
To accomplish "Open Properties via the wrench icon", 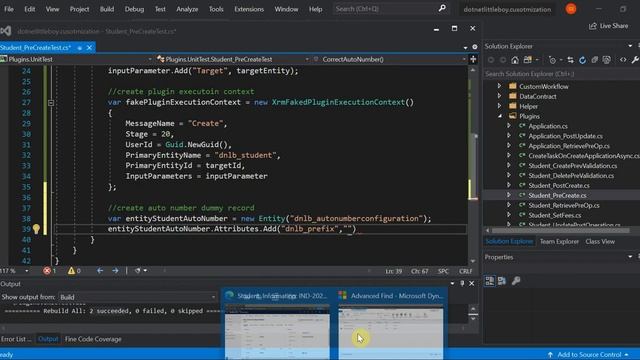I will (x=635, y=60).
